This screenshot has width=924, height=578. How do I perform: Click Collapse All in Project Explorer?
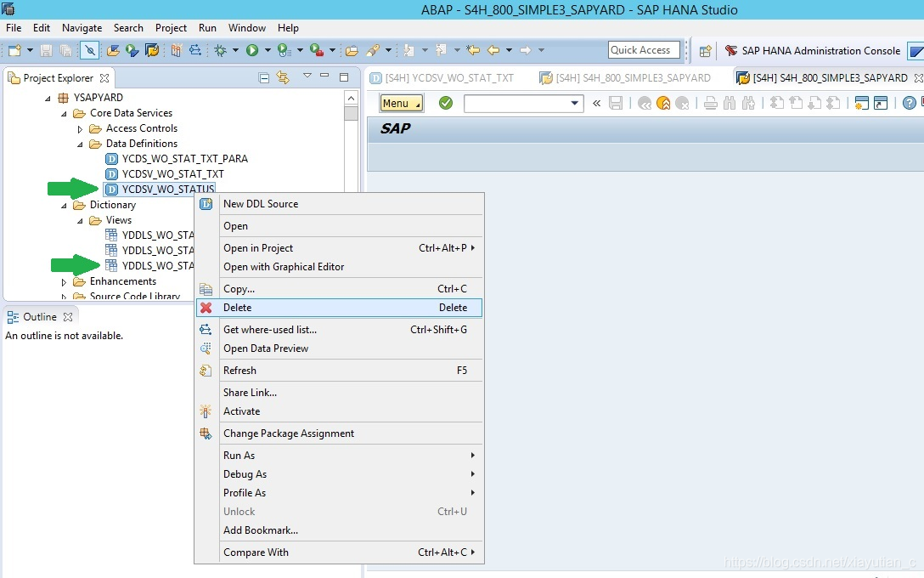click(264, 78)
